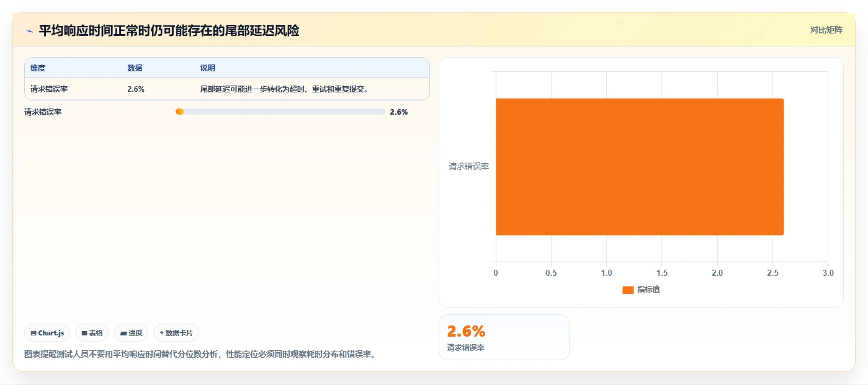The width and height of the screenshot is (868, 385).
Task: Click the 请求错误率 caption in data card
Action: pos(465,348)
